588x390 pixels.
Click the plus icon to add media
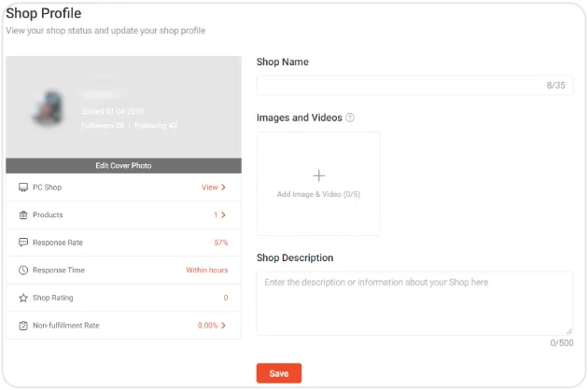point(318,175)
